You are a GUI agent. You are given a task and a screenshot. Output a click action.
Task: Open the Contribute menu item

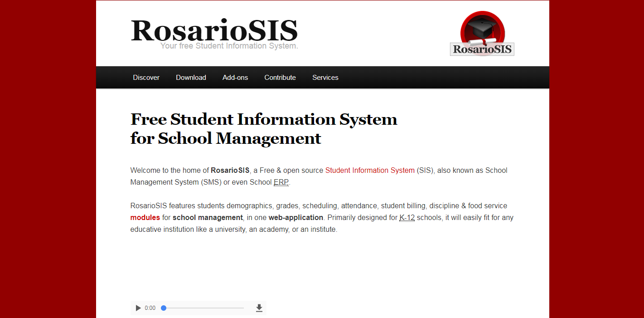280,78
